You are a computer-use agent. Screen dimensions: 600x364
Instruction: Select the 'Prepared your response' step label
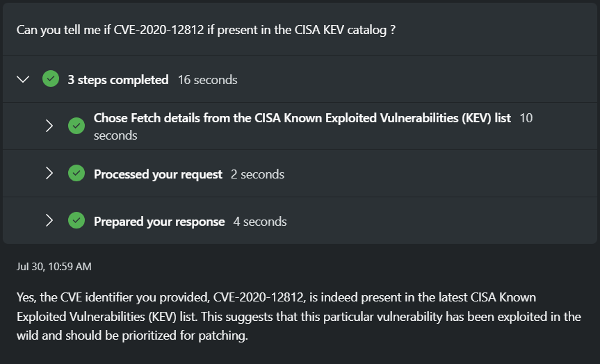[159, 222]
